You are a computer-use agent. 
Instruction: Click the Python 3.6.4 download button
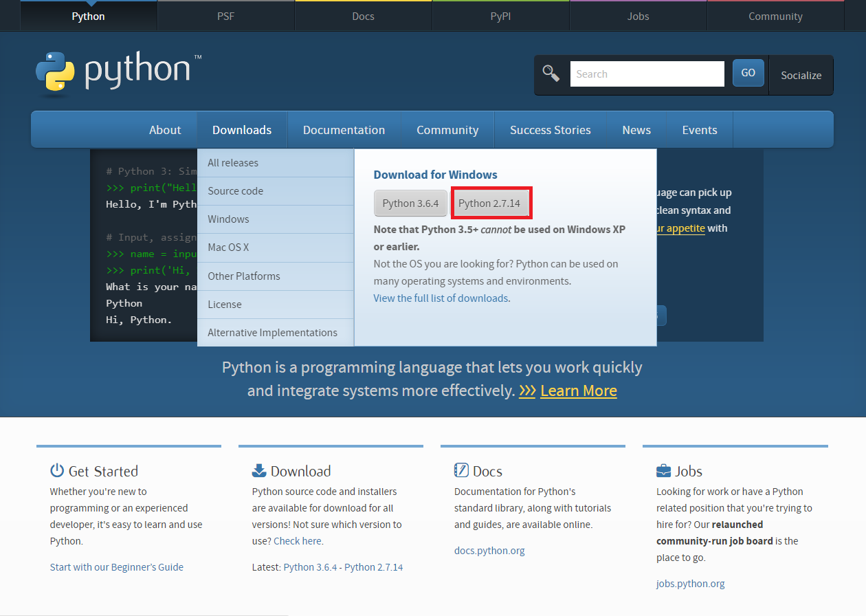coord(410,203)
